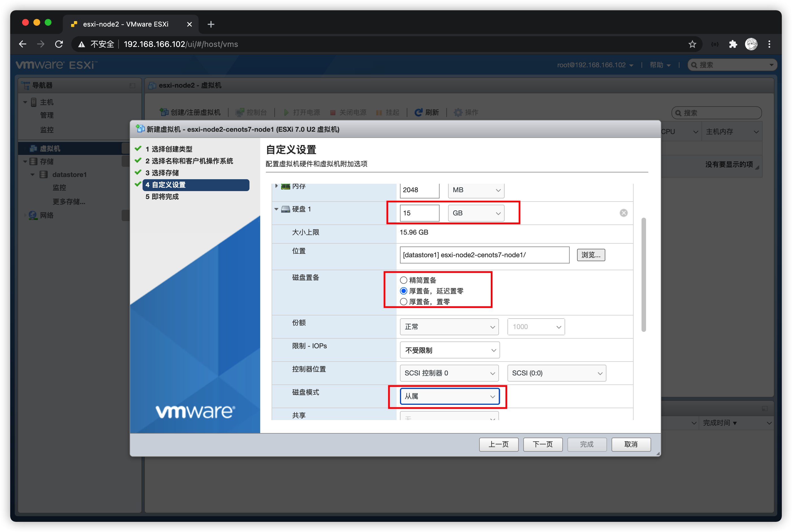This screenshot has height=532, width=792.
Task: Click the remove hard disk 1 icon
Action: [x=623, y=213]
